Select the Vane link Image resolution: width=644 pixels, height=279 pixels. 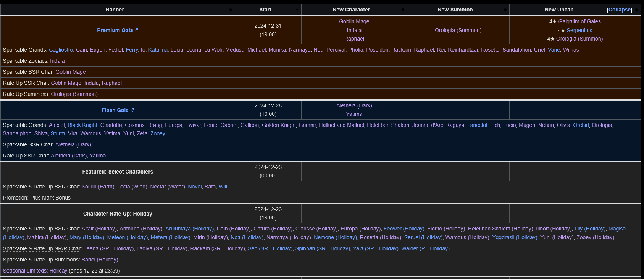click(554, 50)
